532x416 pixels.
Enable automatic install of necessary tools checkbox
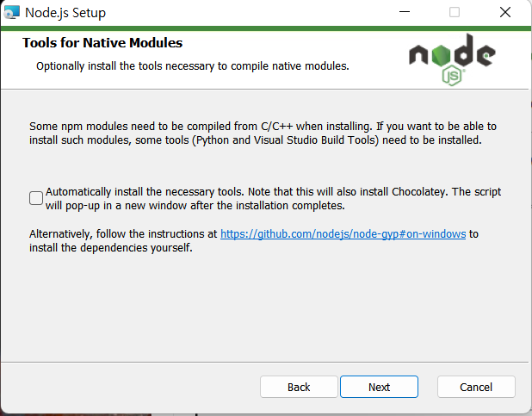pos(36,198)
